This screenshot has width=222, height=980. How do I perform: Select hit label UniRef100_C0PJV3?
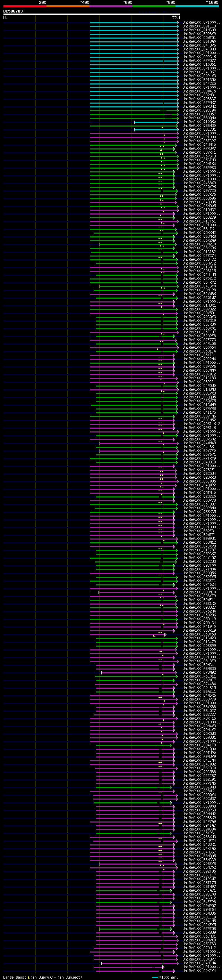coord(199,76)
